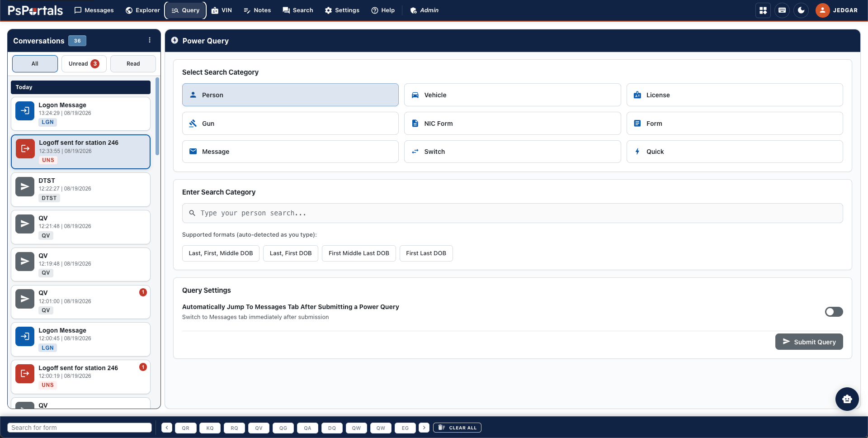Screen dimensions: 868x438
Task: Open the Search menu item
Action: click(298, 10)
